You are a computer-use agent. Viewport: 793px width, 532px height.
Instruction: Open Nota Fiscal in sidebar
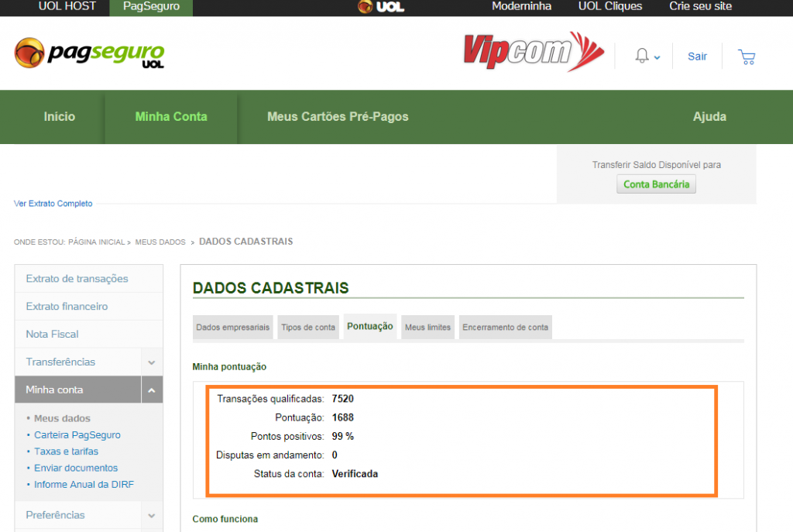click(52, 335)
